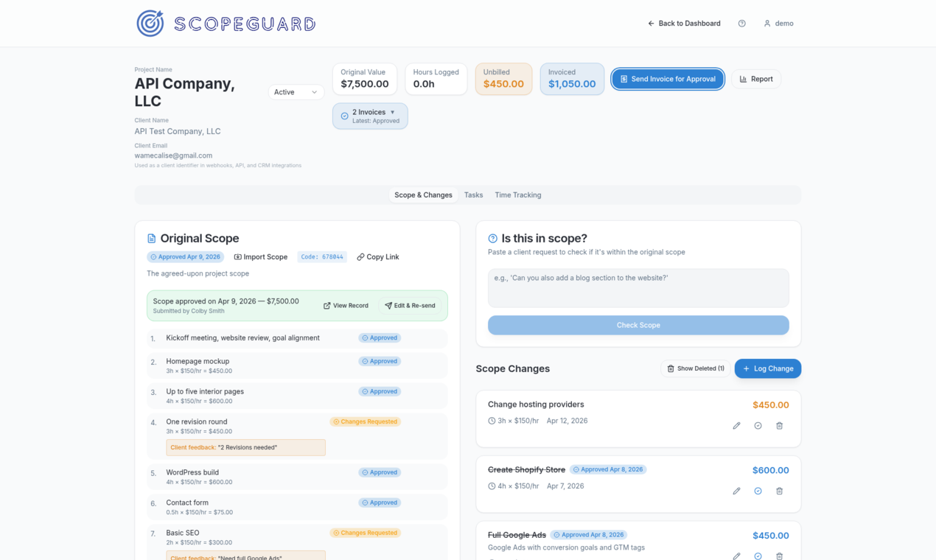Select the Basic SEO scope item
The height and width of the screenshot is (560, 936).
click(297, 542)
